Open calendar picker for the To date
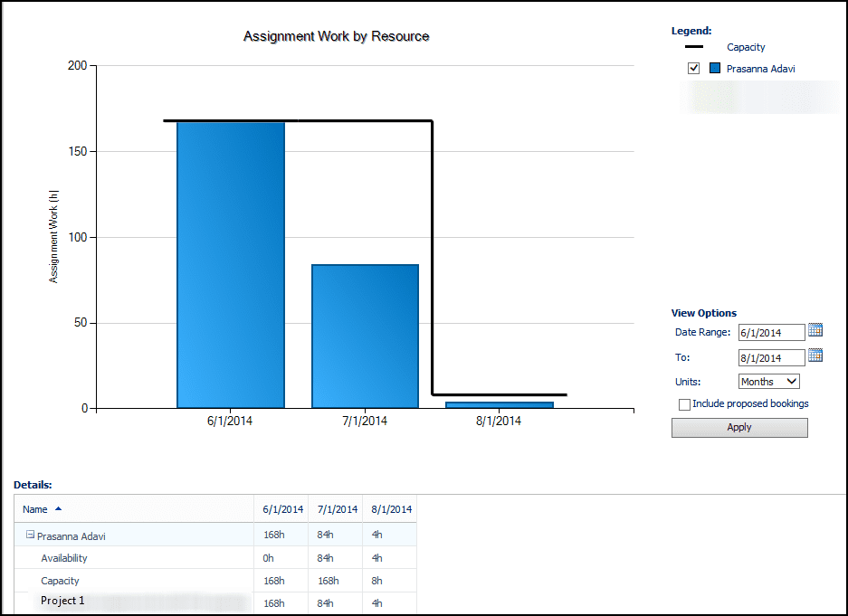Screen dimensions: 848x616 pos(815,355)
